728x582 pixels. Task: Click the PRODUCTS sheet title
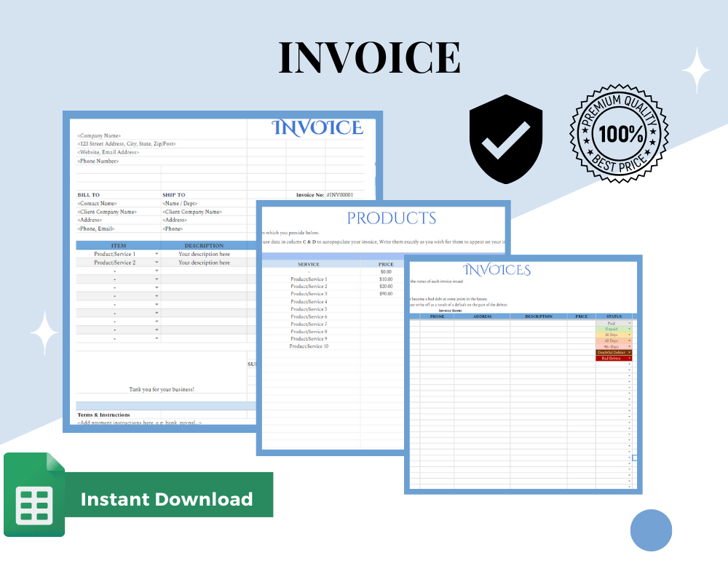(392, 218)
